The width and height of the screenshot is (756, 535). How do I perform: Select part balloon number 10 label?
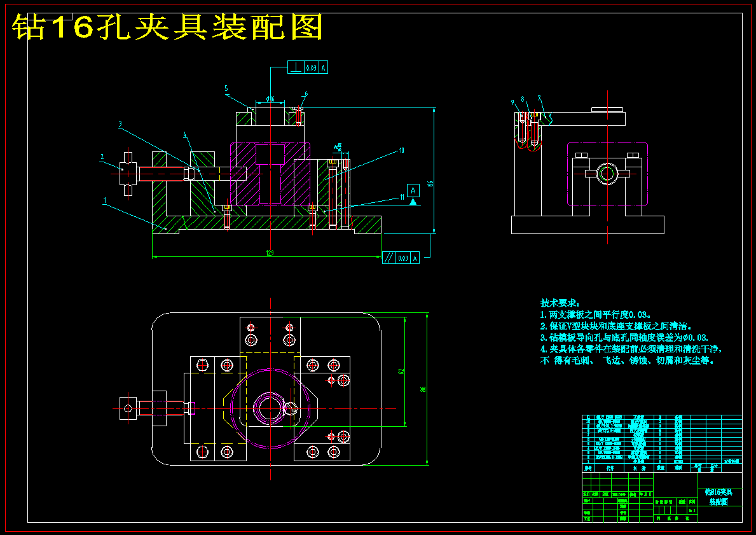(401, 151)
